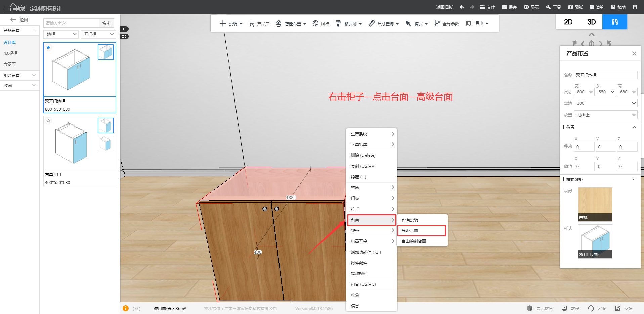Switch to 3D view
The width and height of the screenshot is (644, 314).
591,22
